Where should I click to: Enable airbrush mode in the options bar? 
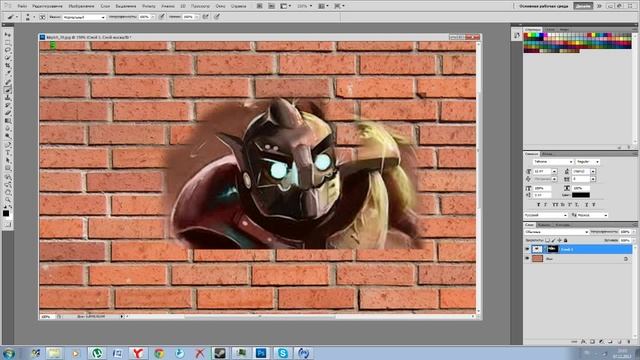pyautogui.click(x=206, y=17)
